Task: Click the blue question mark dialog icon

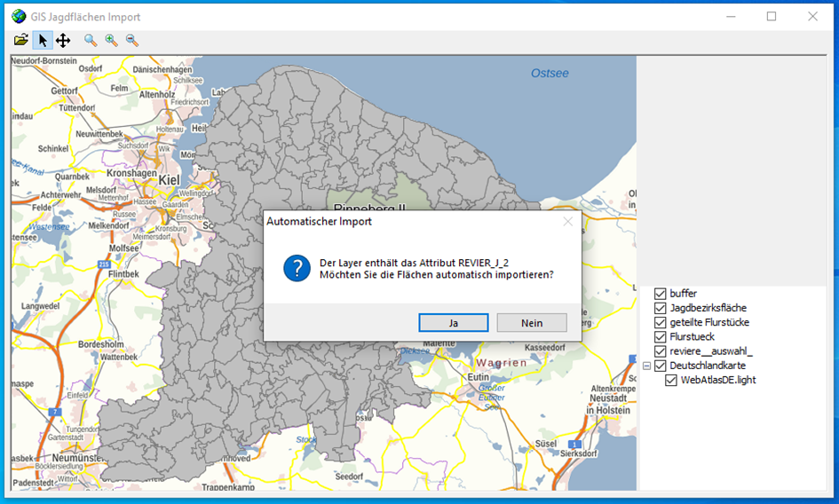Action: [x=297, y=267]
